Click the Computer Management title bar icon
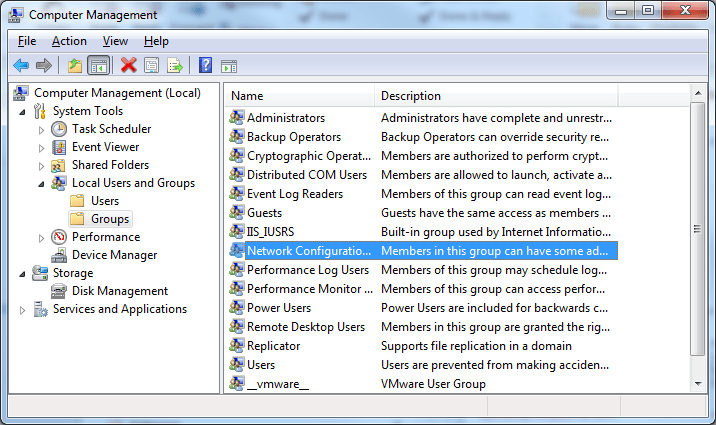The image size is (716, 425). 16,15
